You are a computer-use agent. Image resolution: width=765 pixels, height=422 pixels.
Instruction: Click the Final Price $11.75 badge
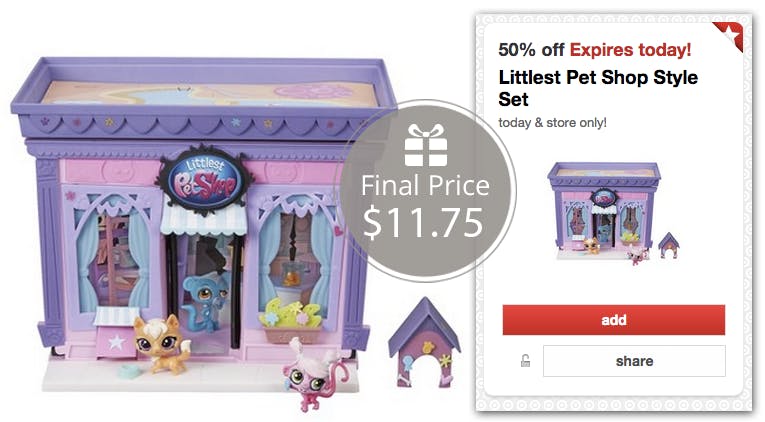coord(425,191)
